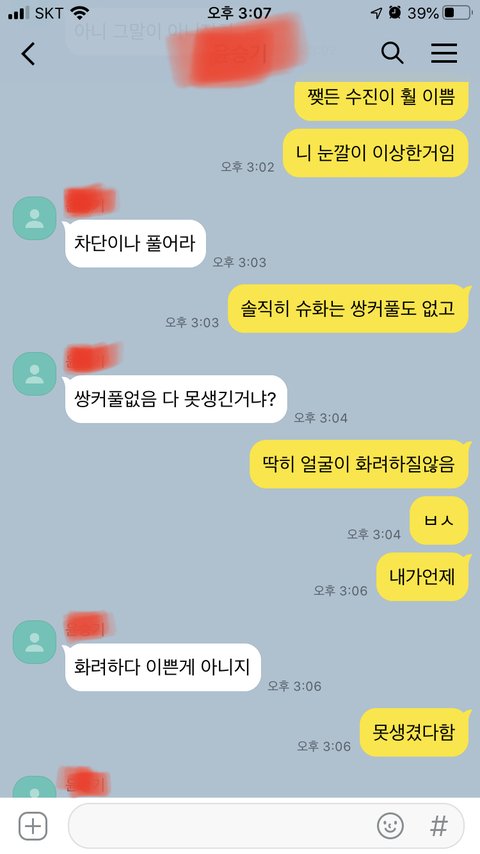The width and height of the screenshot is (480, 854).
Task: Tap the 쌍커풀없음 다 못생긴거냐? bubble
Action: [175, 399]
